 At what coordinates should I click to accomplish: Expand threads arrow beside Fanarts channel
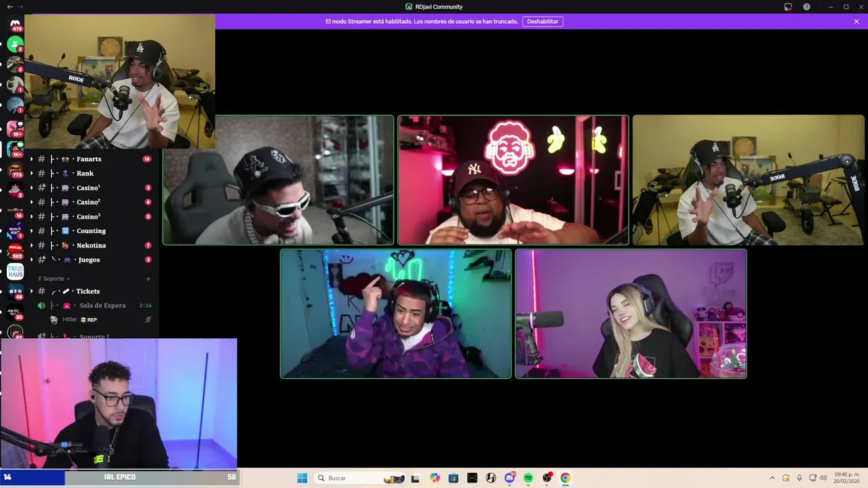pos(31,159)
